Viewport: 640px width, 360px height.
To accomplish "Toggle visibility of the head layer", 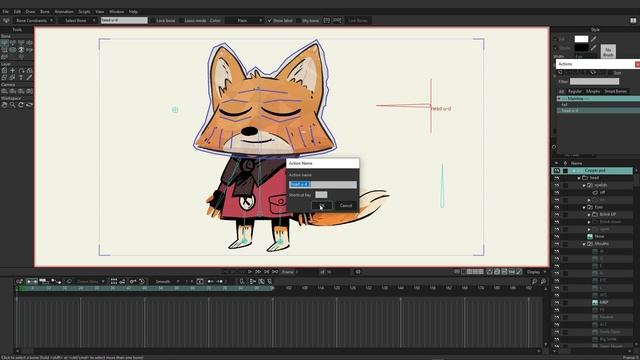I will click(x=557, y=178).
